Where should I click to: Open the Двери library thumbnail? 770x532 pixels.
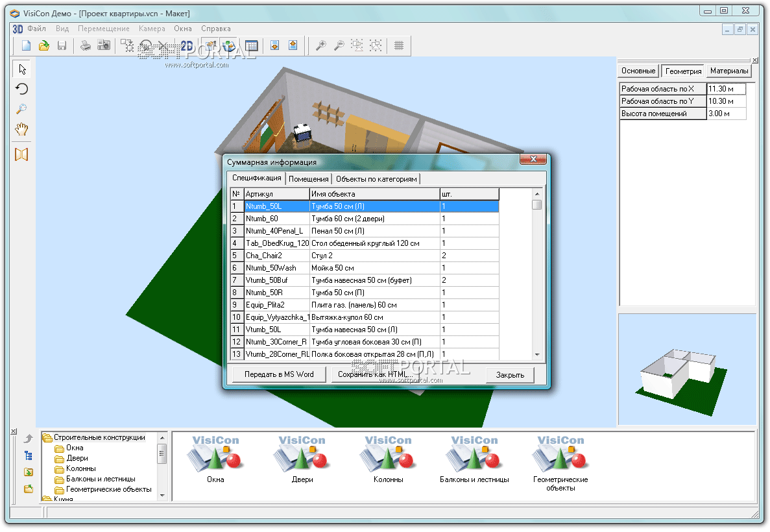point(302,459)
